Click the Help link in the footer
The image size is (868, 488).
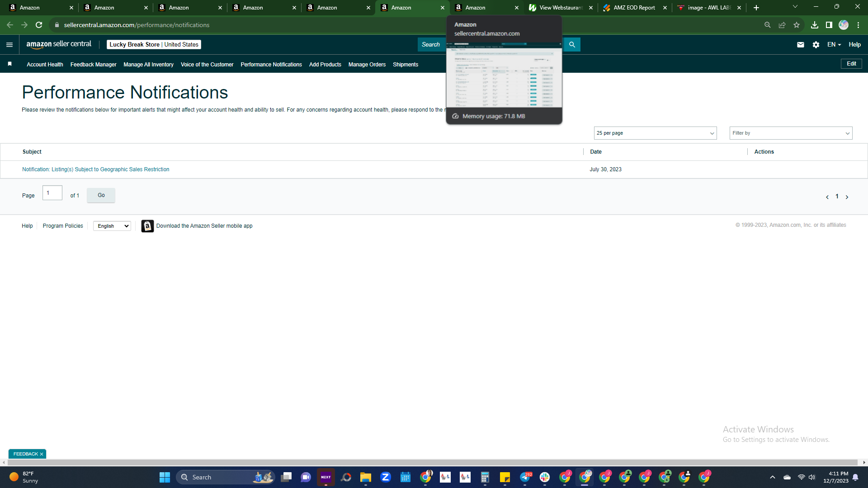27,226
